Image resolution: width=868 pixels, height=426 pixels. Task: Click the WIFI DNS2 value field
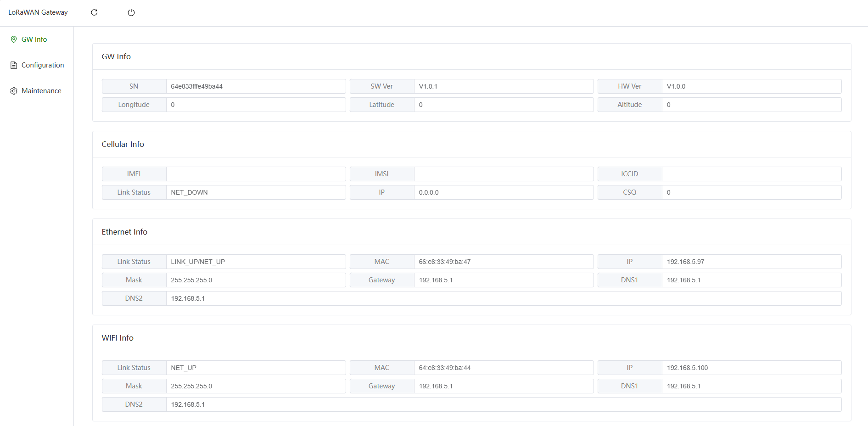[504, 404]
